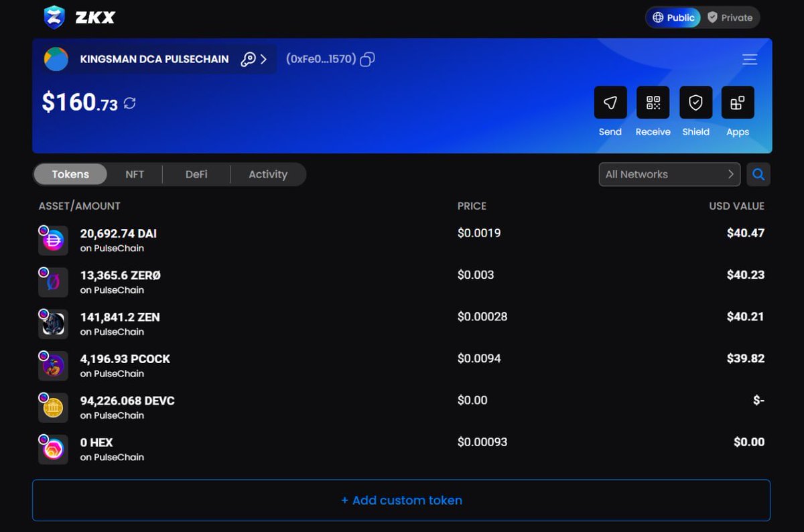Viewport: 804px width, 532px height.
Task: Click the wallet address text (0xFe0...1570)
Action: click(x=321, y=60)
